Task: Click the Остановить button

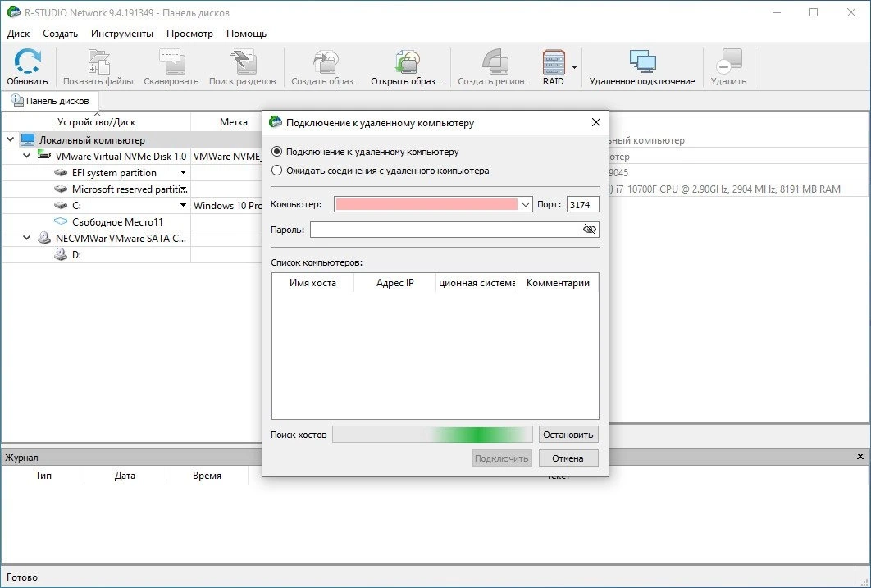Action: point(568,435)
